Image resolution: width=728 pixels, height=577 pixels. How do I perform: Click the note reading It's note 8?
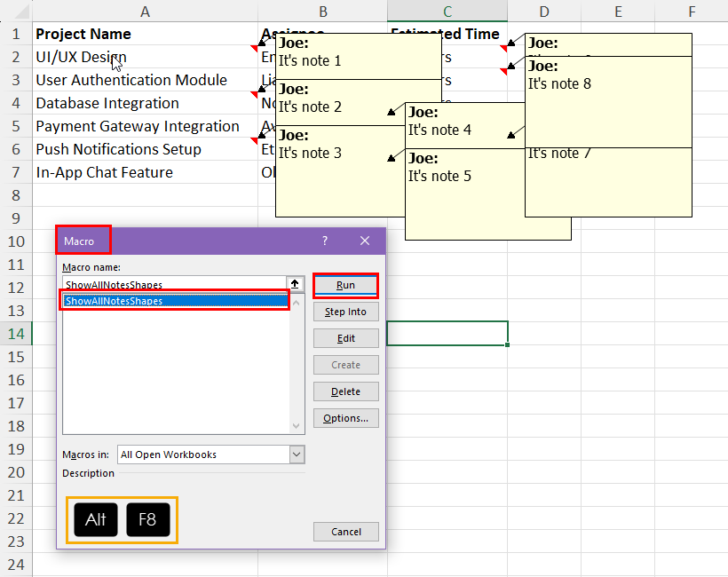[608, 102]
